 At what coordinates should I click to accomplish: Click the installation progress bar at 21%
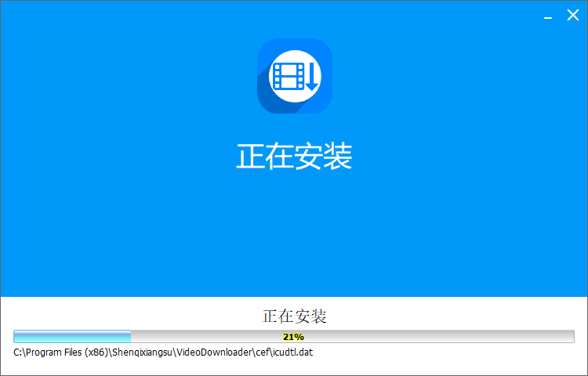294,336
